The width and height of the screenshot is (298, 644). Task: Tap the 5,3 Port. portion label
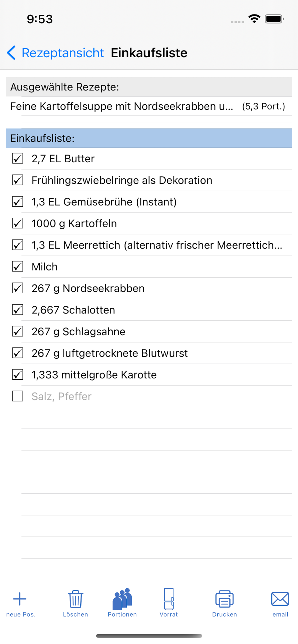coord(263,106)
